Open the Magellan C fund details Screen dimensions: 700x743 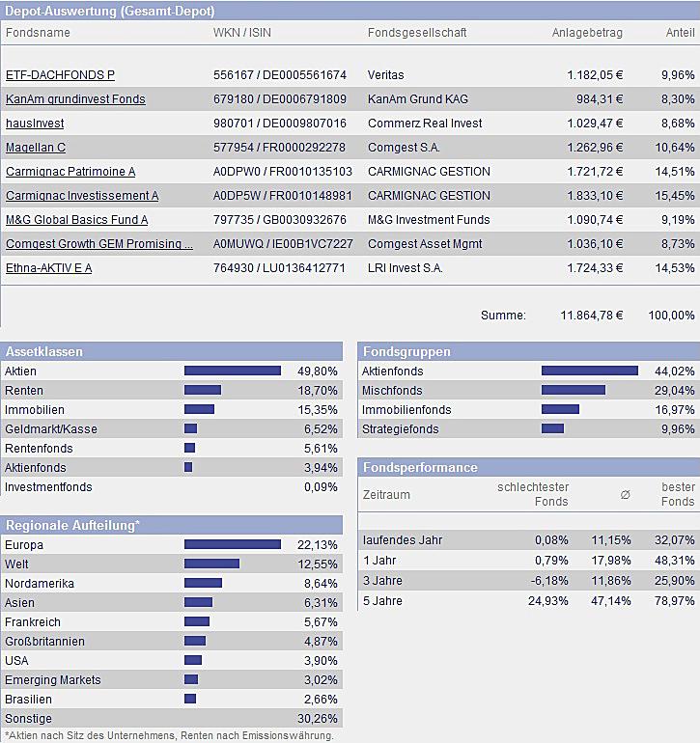(36, 148)
